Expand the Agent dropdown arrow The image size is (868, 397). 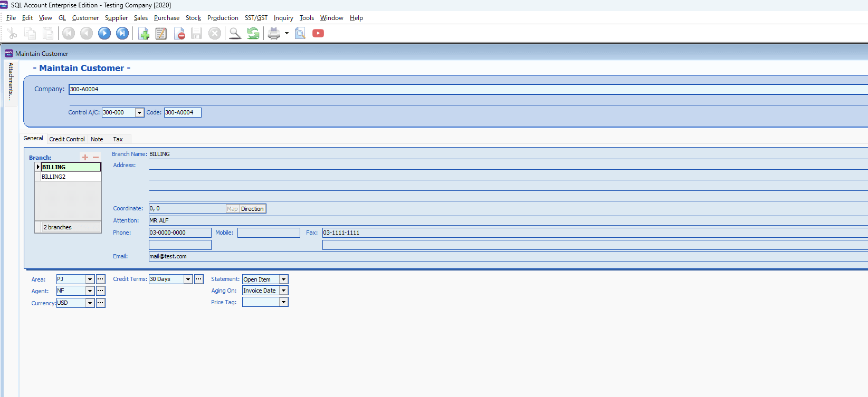tap(90, 291)
